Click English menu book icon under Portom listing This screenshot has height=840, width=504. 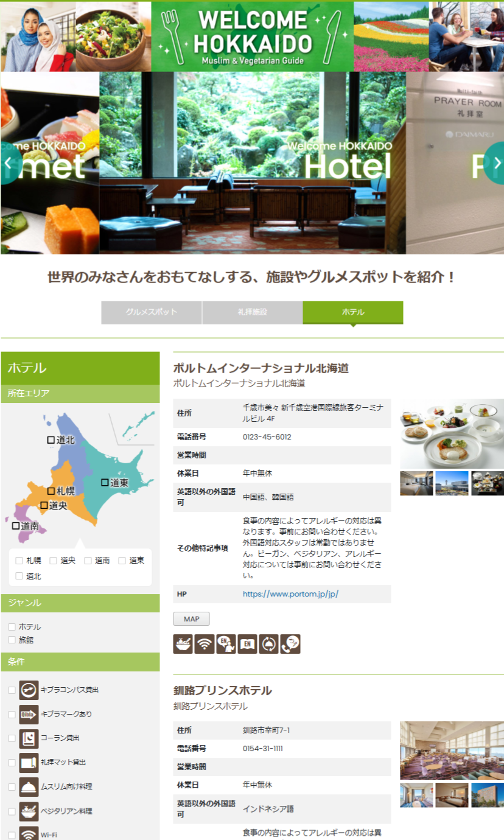point(247,644)
